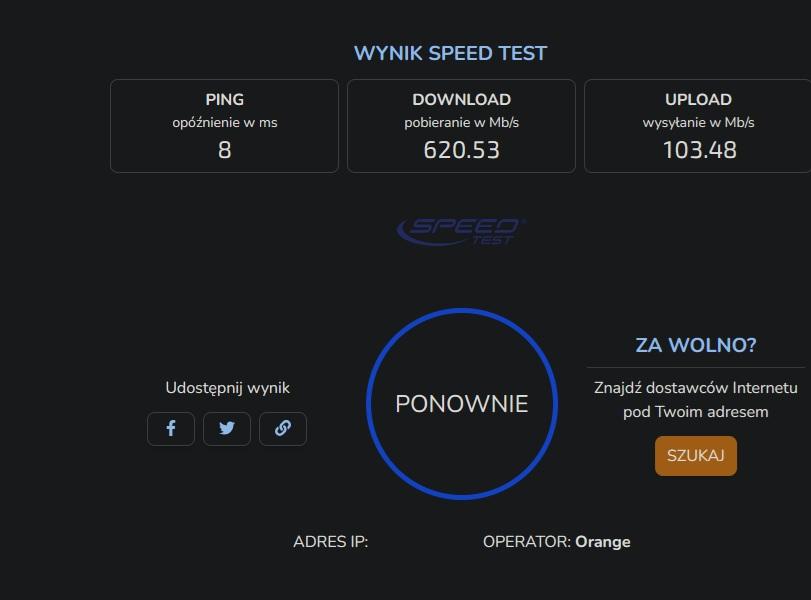811x600 pixels.
Task: Click the pobieranie w Mb/s subtitle
Action: (x=461, y=123)
